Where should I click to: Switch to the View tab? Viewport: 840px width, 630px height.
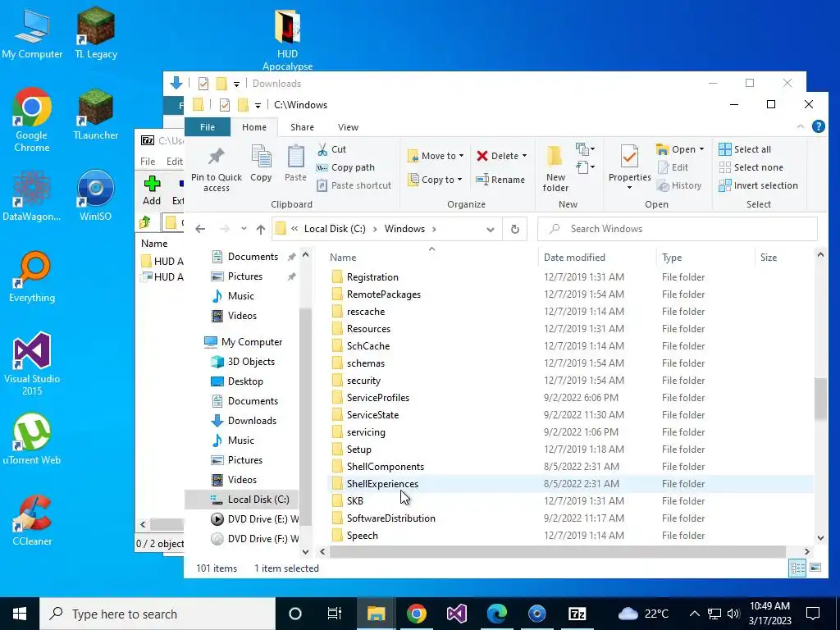tap(348, 127)
